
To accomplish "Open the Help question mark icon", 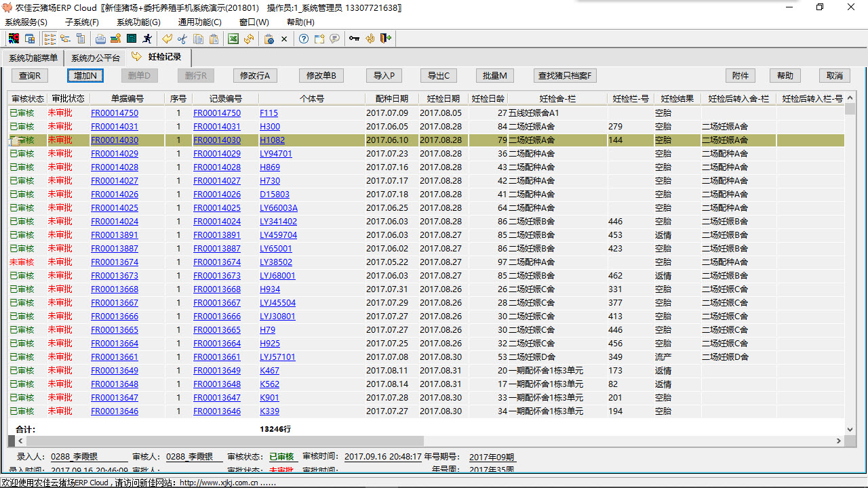I will (302, 39).
